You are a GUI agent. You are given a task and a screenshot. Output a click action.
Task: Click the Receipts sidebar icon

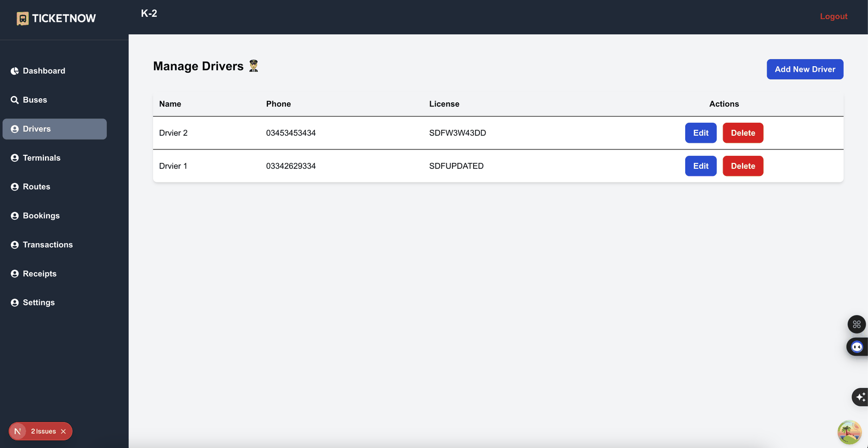[15, 274]
